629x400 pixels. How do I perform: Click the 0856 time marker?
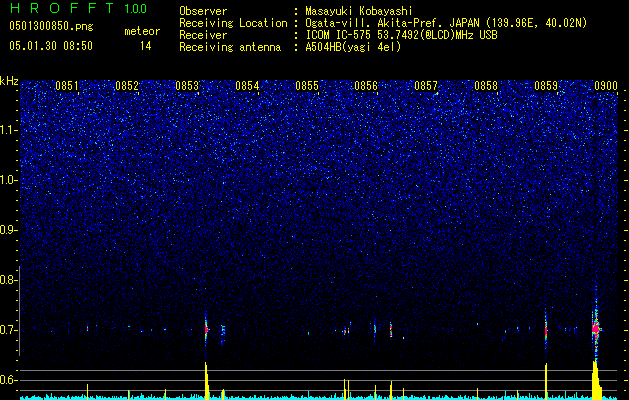(x=366, y=85)
